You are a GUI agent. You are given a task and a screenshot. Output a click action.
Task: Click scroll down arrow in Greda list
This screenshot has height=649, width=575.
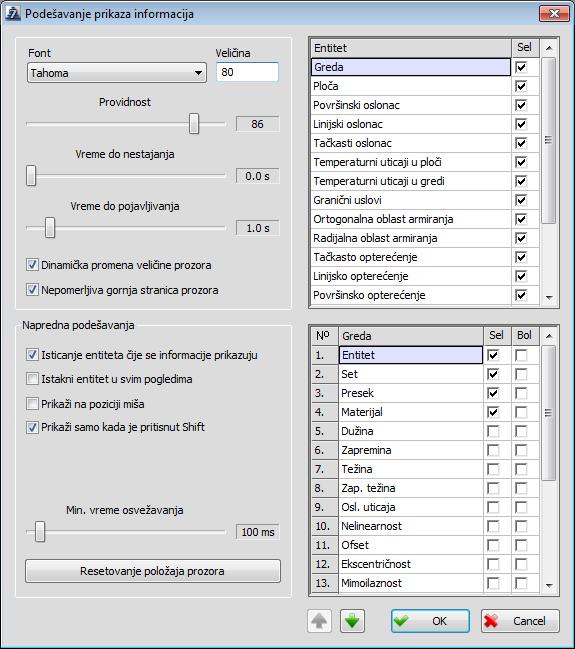[x=549, y=585]
